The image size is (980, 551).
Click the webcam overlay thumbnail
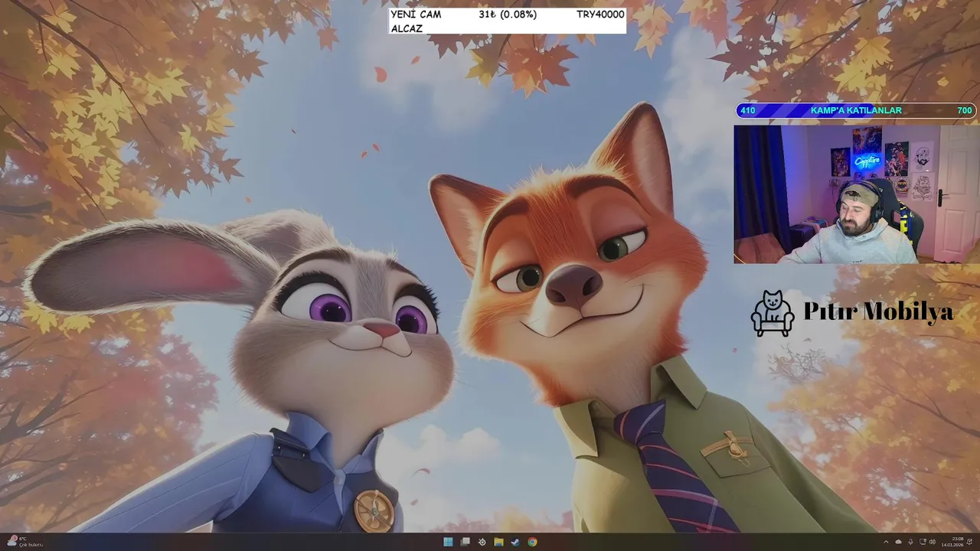[x=857, y=194]
